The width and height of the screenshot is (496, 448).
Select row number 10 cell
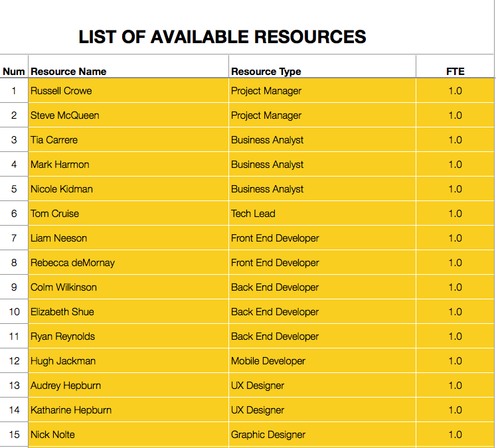14,312
